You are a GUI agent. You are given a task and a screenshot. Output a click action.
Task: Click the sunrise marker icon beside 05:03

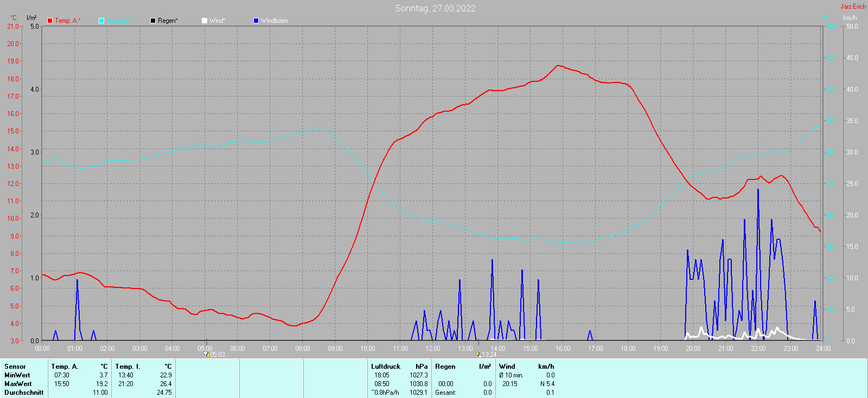pyautogui.click(x=207, y=355)
